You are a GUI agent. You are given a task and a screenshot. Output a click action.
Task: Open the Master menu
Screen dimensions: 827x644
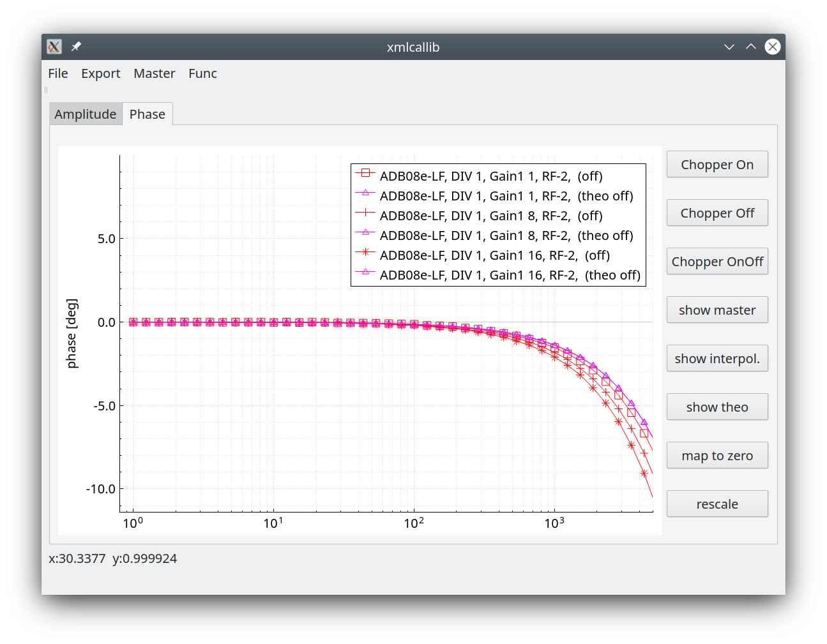[155, 73]
